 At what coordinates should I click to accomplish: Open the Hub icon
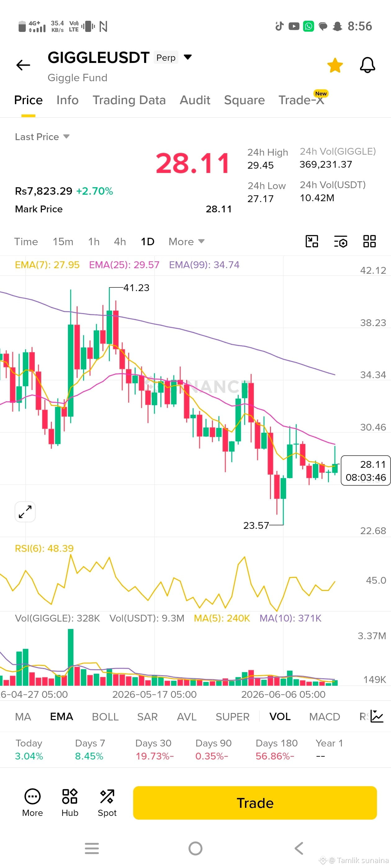(x=70, y=803)
